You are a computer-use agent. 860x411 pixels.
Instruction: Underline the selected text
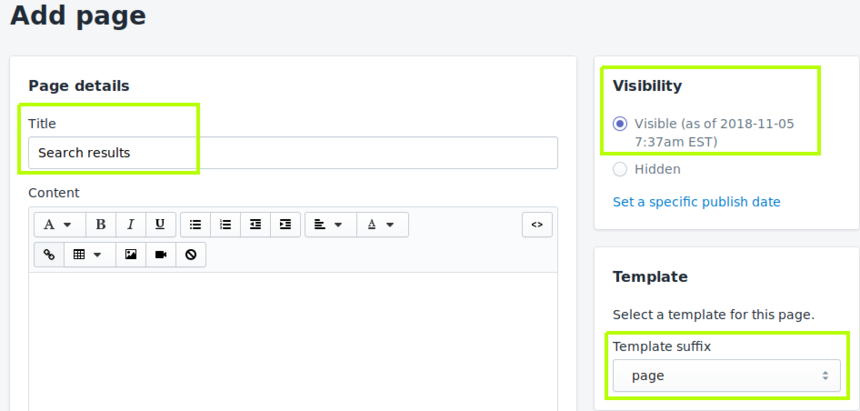point(161,224)
